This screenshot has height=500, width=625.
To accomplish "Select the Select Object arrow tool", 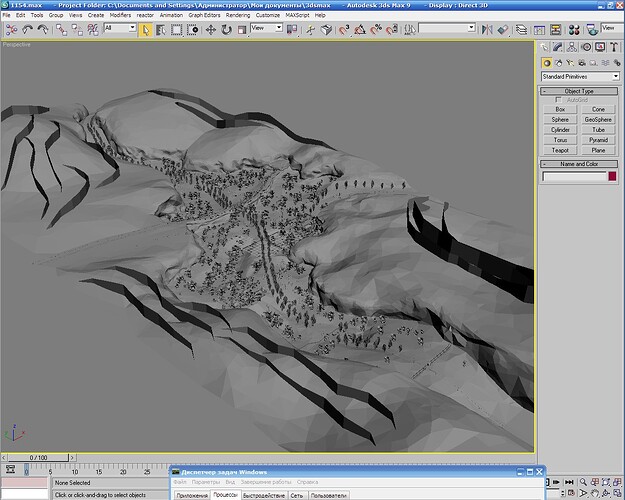I will coord(146,29).
